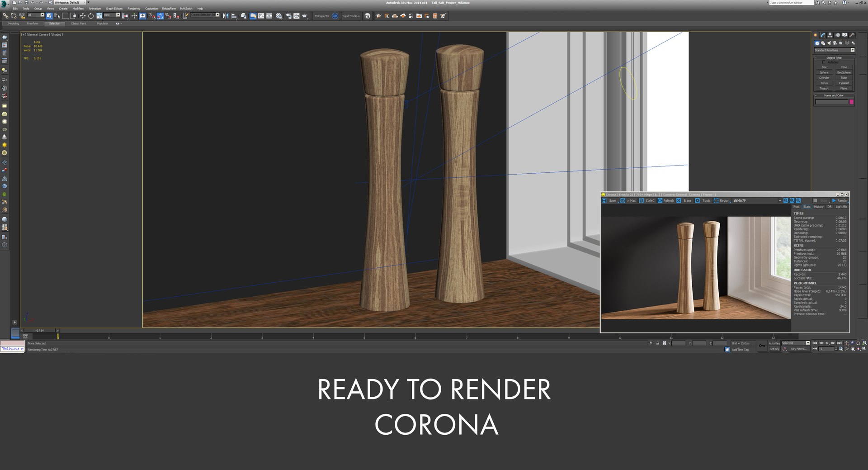Toggle the Percent Snap tool
This screenshot has width=868, height=470.
168,16
